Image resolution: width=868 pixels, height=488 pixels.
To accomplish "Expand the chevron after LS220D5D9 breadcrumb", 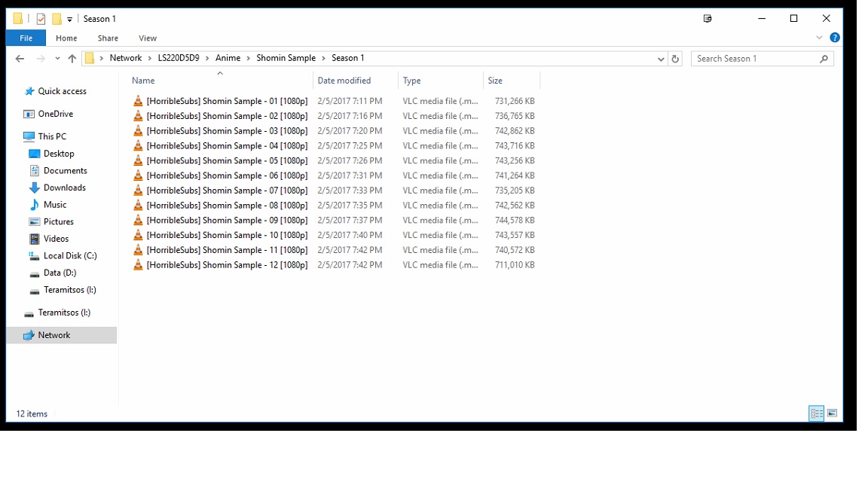I will pos(208,58).
